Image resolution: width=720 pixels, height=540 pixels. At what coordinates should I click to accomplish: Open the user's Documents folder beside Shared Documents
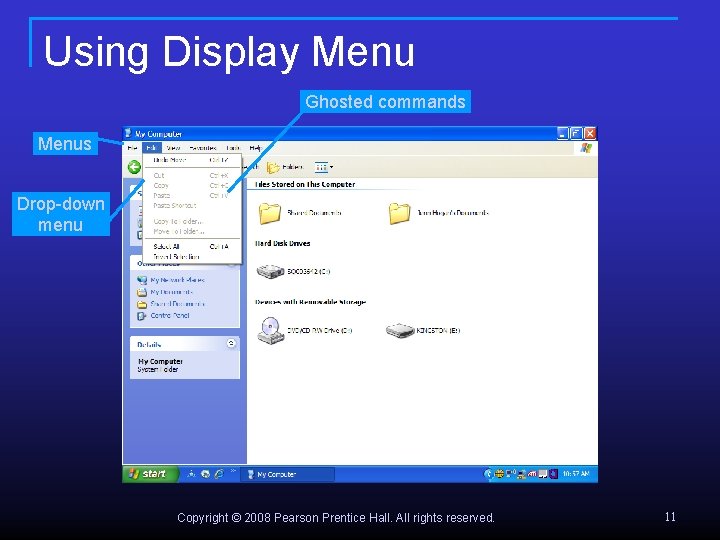pyautogui.click(x=399, y=214)
